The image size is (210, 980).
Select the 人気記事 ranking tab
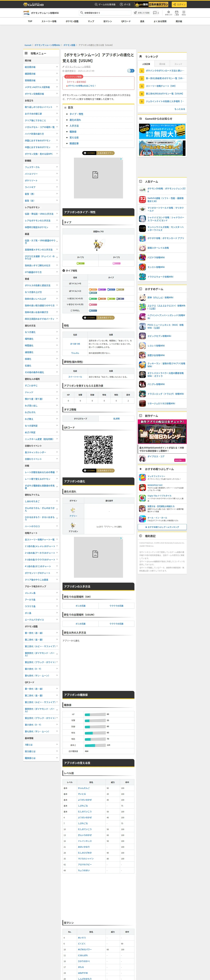pyautogui.click(x=146, y=64)
